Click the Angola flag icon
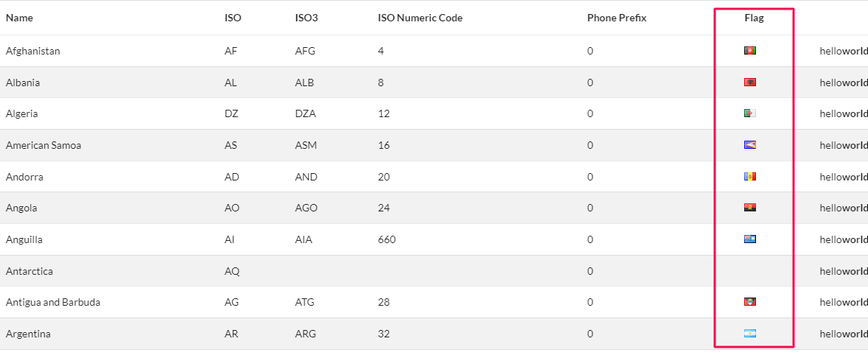Image resolution: width=868 pixels, height=358 pixels. pos(750,208)
